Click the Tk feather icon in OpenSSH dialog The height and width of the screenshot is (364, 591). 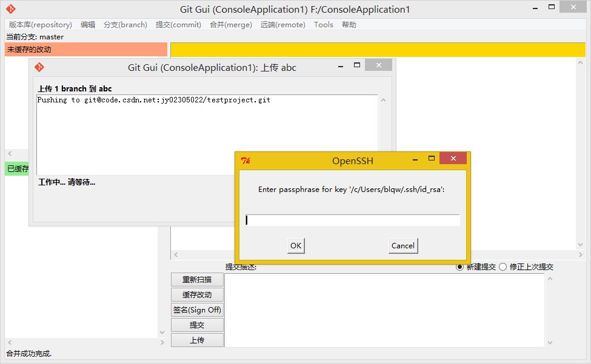(x=245, y=160)
